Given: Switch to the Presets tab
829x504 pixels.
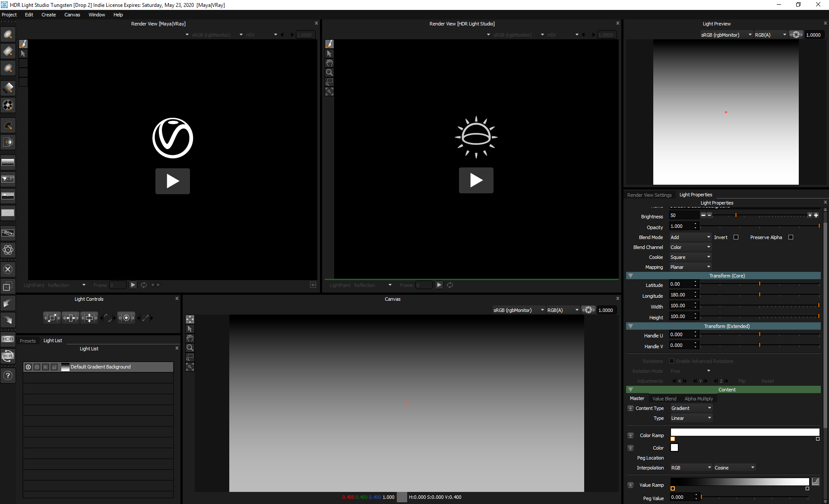Looking at the screenshot, I should click(x=28, y=341).
